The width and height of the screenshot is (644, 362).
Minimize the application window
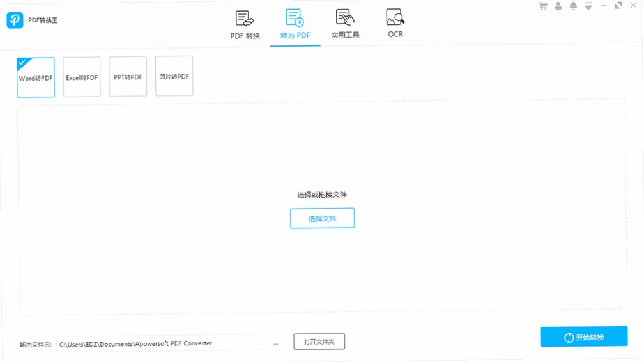603,6
